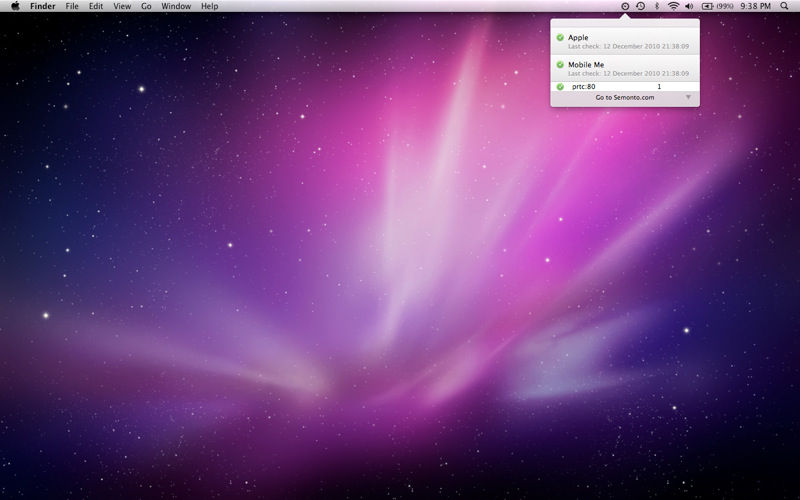This screenshot has width=800, height=500.
Task: Open the Finder menu
Action: tap(42, 6)
